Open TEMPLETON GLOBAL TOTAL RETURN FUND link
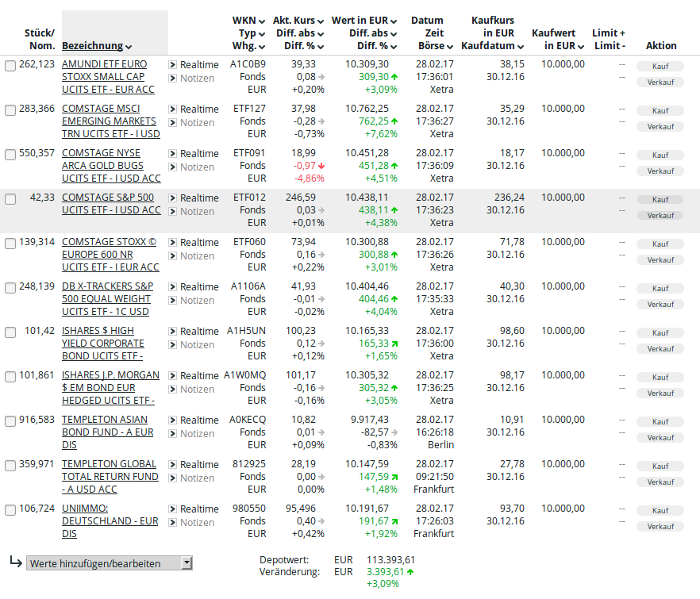This screenshot has height=599, width=700. click(110, 477)
